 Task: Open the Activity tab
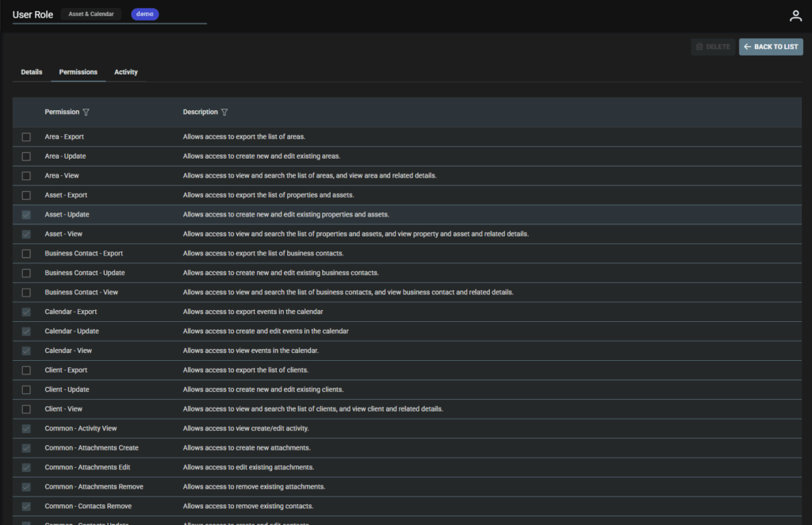click(126, 72)
